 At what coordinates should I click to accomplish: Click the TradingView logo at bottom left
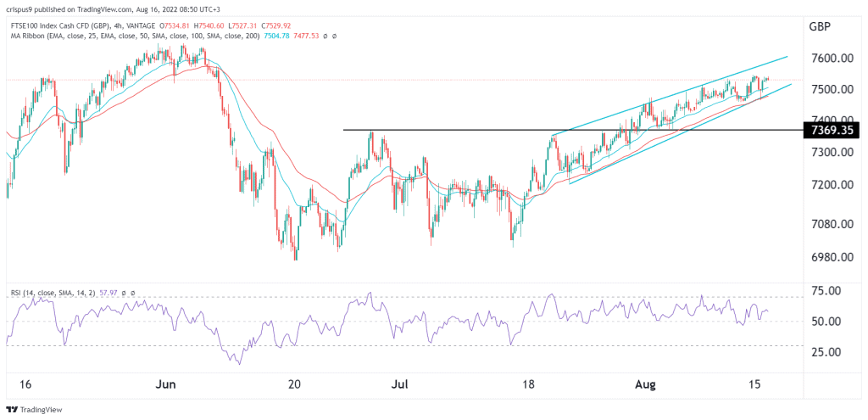pos(34,410)
